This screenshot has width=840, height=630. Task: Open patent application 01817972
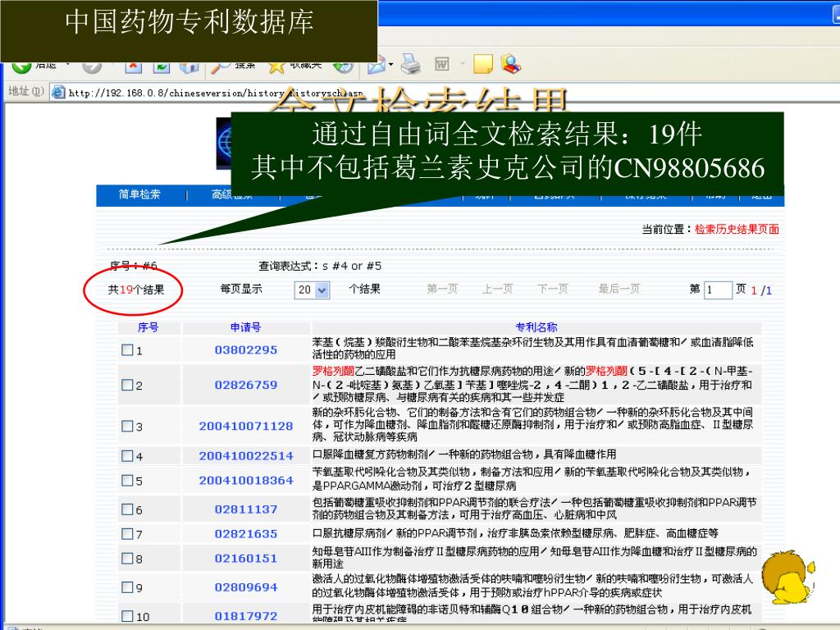pyautogui.click(x=246, y=616)
